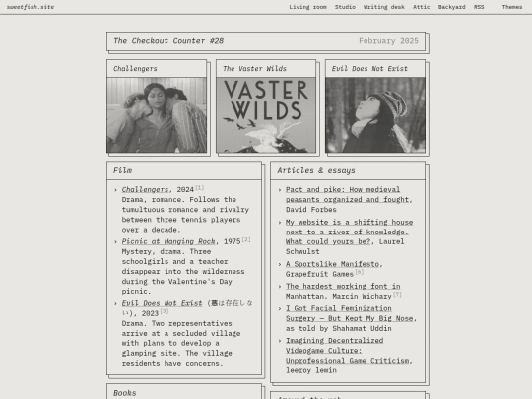Click the Books section heading
The image size is (532, 399).
coord(125,393)
